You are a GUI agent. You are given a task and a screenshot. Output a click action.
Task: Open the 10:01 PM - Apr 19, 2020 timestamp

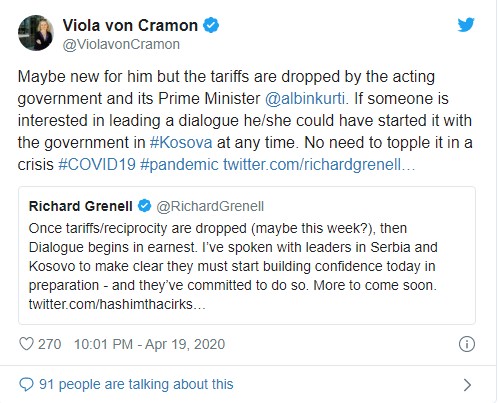click(149, 344)
